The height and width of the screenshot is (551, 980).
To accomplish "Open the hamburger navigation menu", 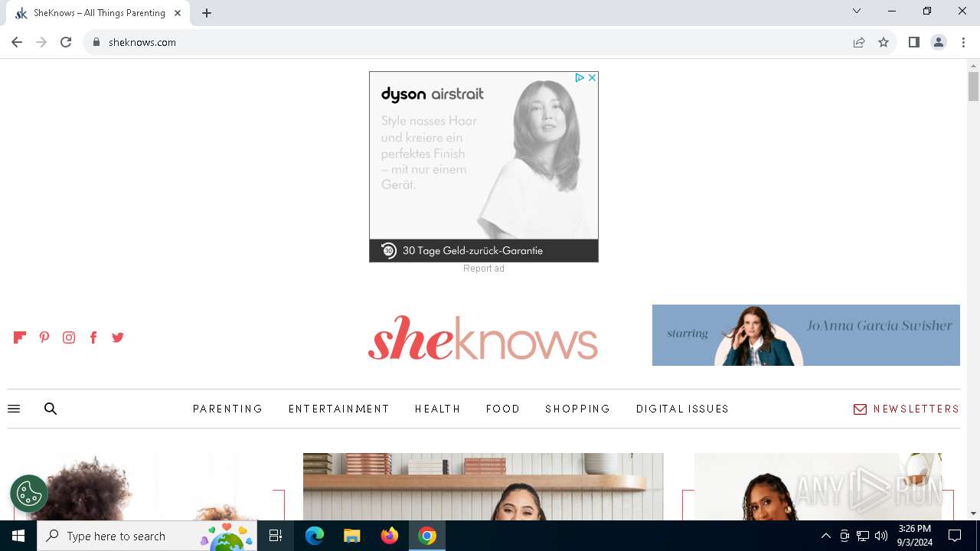I will 14,409.
